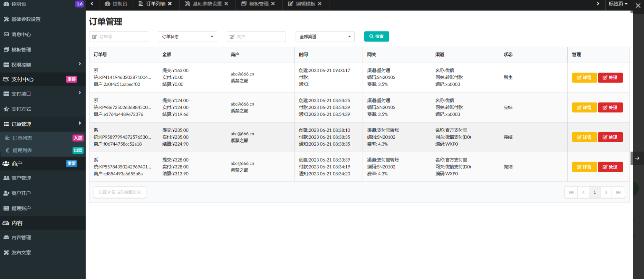Select 提现列表 in the sidebar submenu
Screen dimensions: 644x279
pos(43,151)
